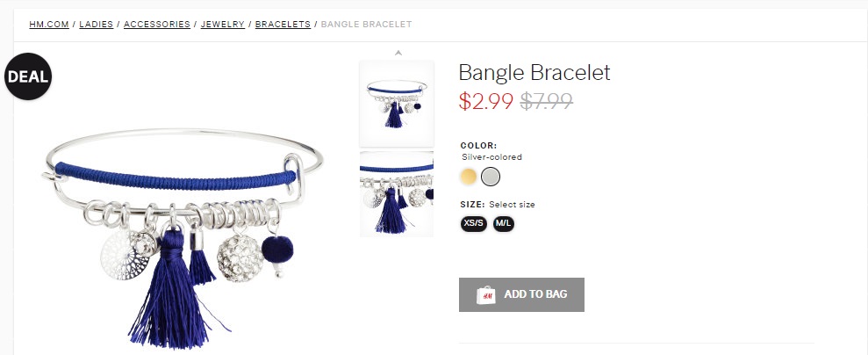Click the black DEAL badge
The height and width of the screenshot is (355, 868).
tap(28, 76)
